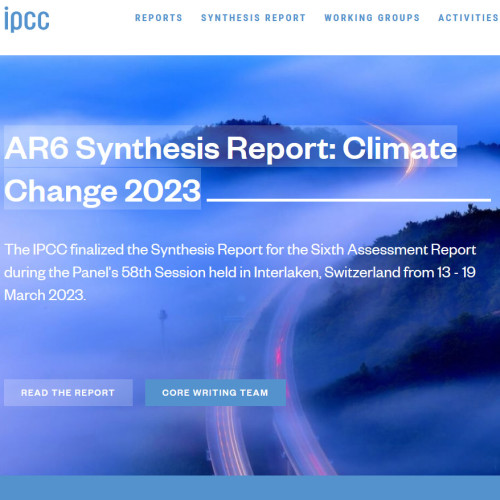Click the Core Writing Team button
This screenshot has width=500, height=500.
point(215,393)
